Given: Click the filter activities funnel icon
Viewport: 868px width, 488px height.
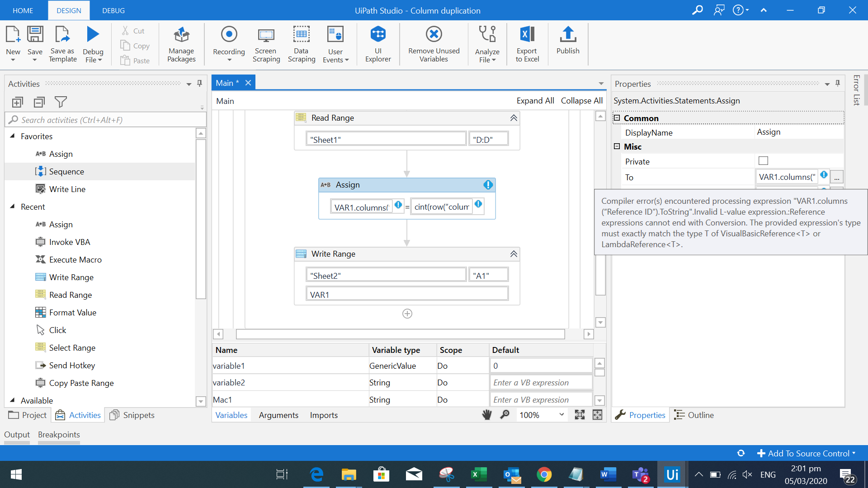Looking at the screenshot, I should point(61,102).
